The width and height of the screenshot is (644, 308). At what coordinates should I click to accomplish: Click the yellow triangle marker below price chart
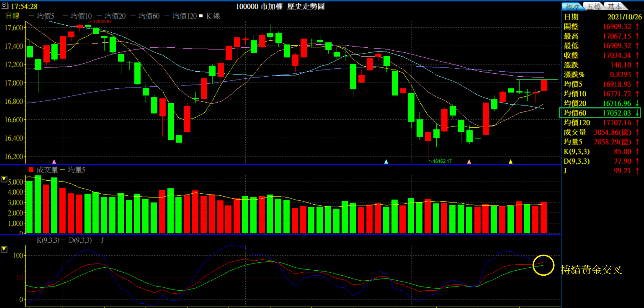point(511,162)
